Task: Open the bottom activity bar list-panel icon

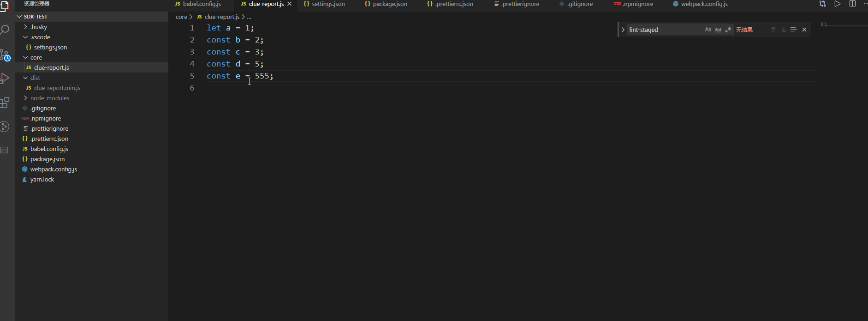Action: tap(4, 150)
